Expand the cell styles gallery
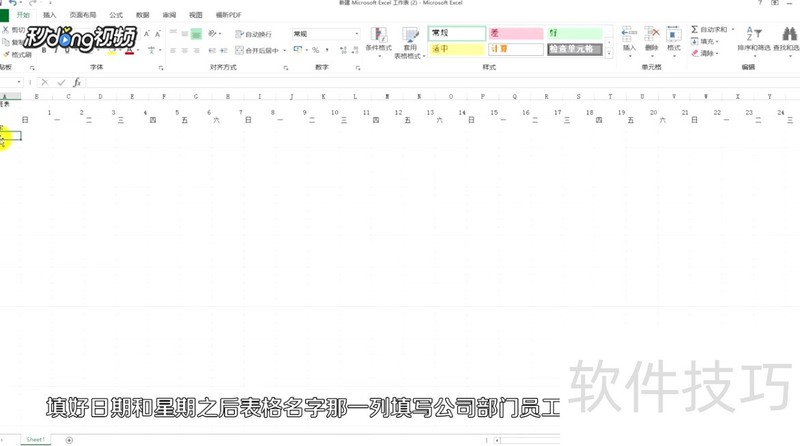The height and width of the screenshot is (446, 800). [609, 54]
